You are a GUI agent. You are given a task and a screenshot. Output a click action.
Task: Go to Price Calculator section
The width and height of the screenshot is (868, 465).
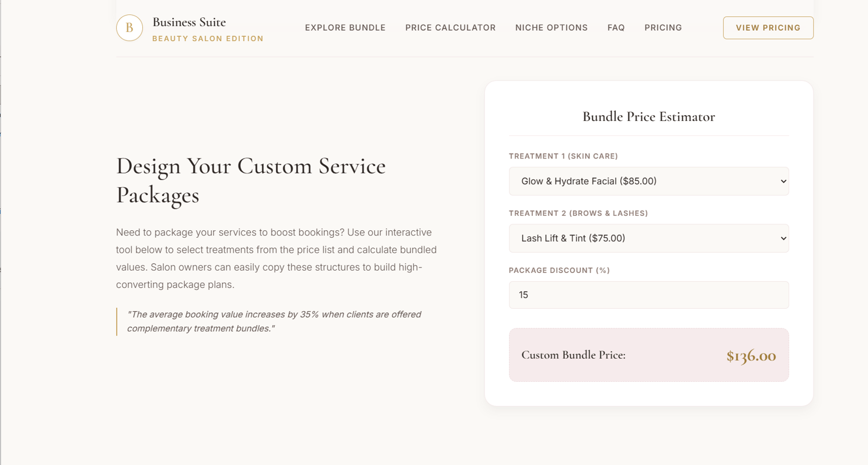pyautogui.click(x=450, y=28)
